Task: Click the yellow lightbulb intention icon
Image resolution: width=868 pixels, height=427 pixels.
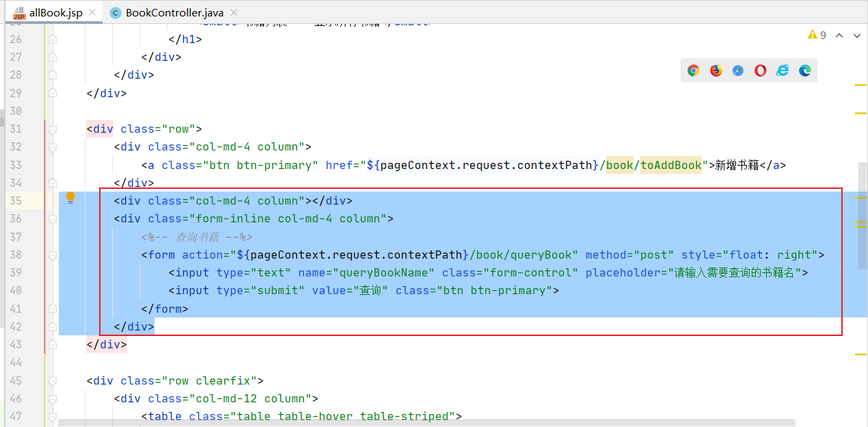Action: pos(70,198)
